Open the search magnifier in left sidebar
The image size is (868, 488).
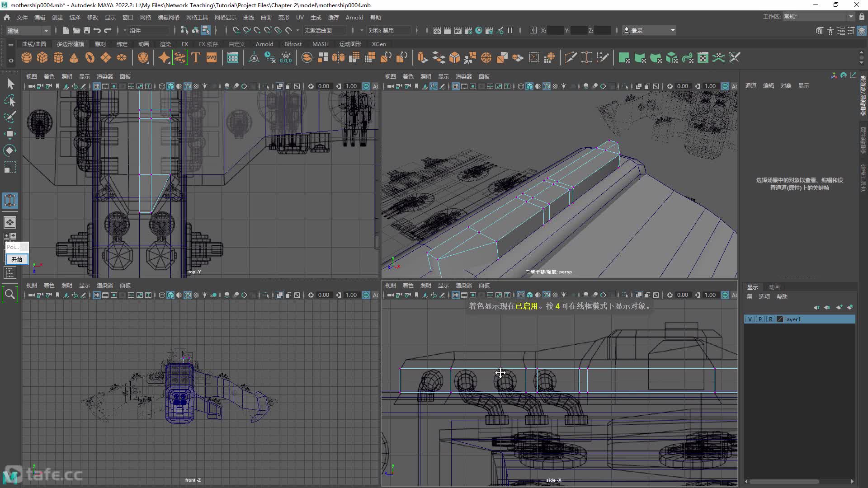tap(10, 295)
